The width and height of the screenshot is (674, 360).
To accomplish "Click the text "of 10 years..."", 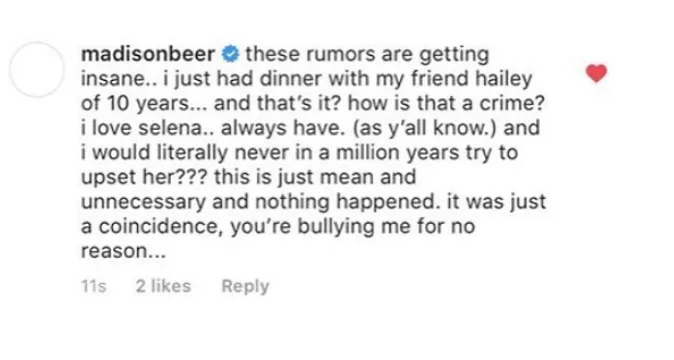I will click(x=144, y=104).
